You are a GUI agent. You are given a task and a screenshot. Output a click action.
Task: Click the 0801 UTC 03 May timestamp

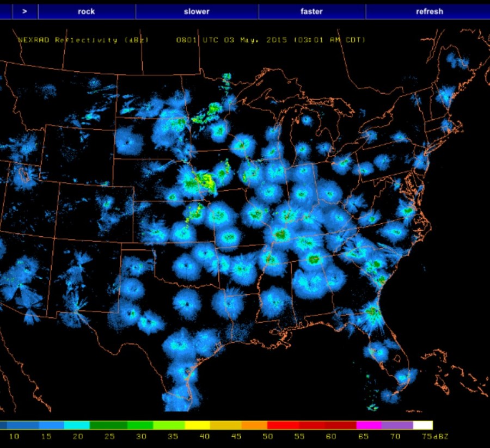click(271, 40)
